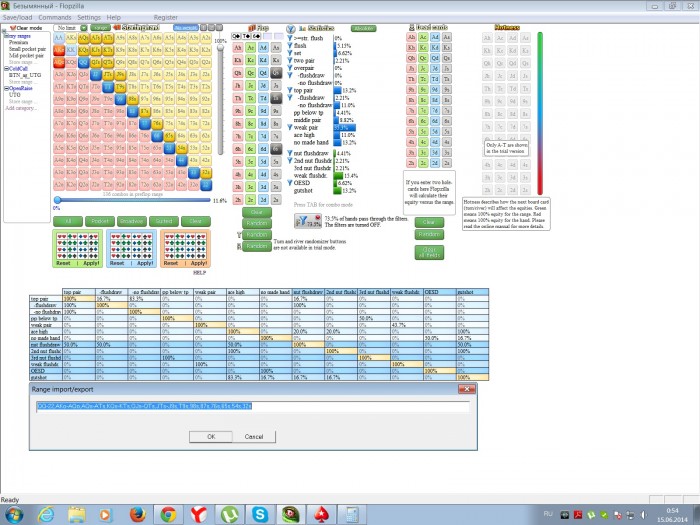Click the range text input field
The image size is (700, 525).
click(253, 406)
